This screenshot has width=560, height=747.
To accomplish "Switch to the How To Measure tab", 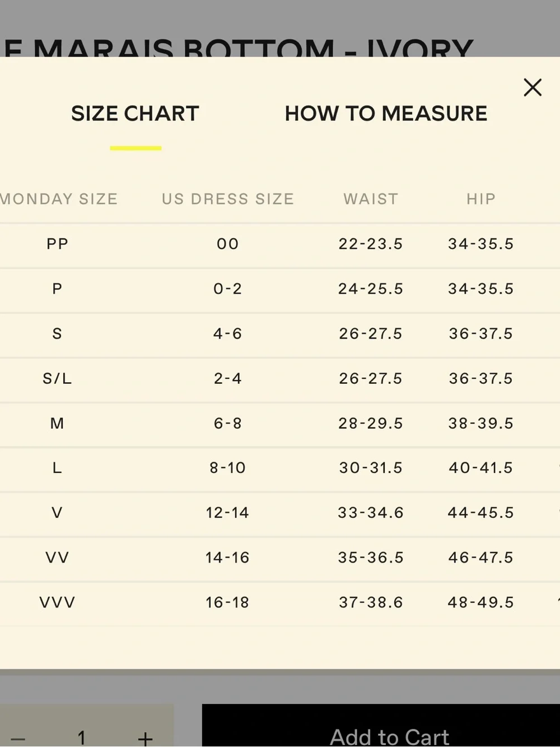I will [386, 114].
